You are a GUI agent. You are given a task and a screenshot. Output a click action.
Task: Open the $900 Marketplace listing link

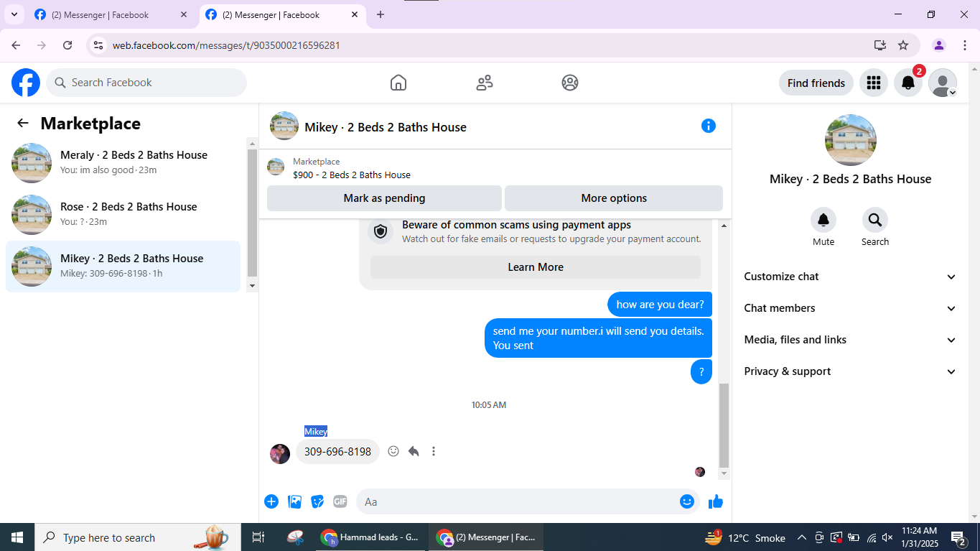pyautogui.click(x=352, y=175)
